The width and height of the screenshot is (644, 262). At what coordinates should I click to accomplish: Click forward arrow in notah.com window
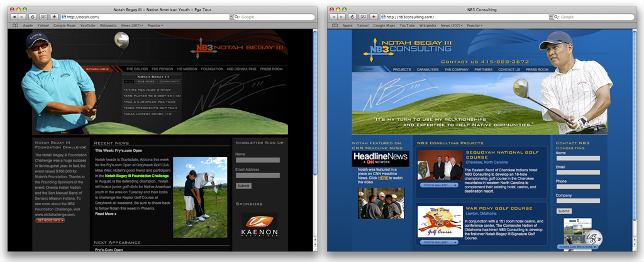click(22, 17)
